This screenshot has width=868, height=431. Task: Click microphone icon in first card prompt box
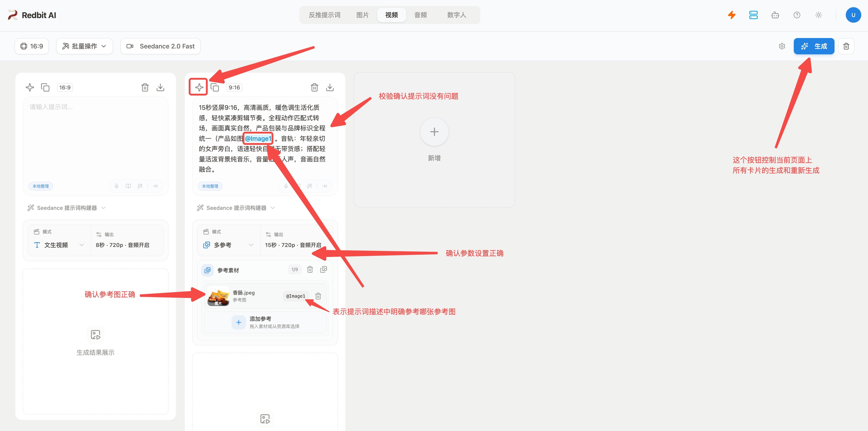tap(117, 186)
